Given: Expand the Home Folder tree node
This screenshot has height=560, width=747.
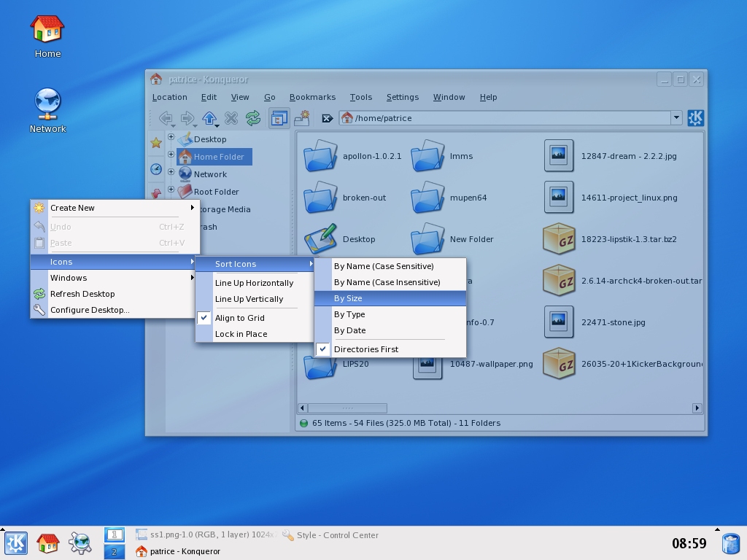Looking at the screenshot, I should [171, 155].
